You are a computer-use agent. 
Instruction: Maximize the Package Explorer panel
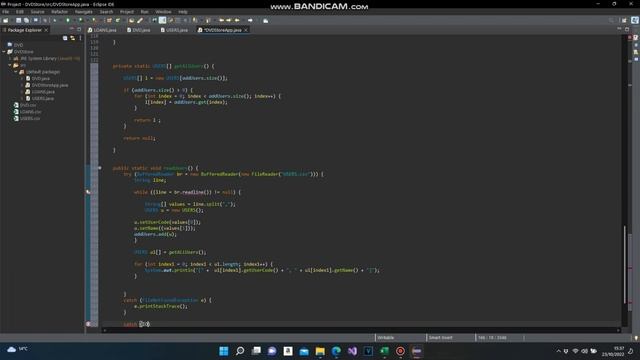(x=79, y=29)
